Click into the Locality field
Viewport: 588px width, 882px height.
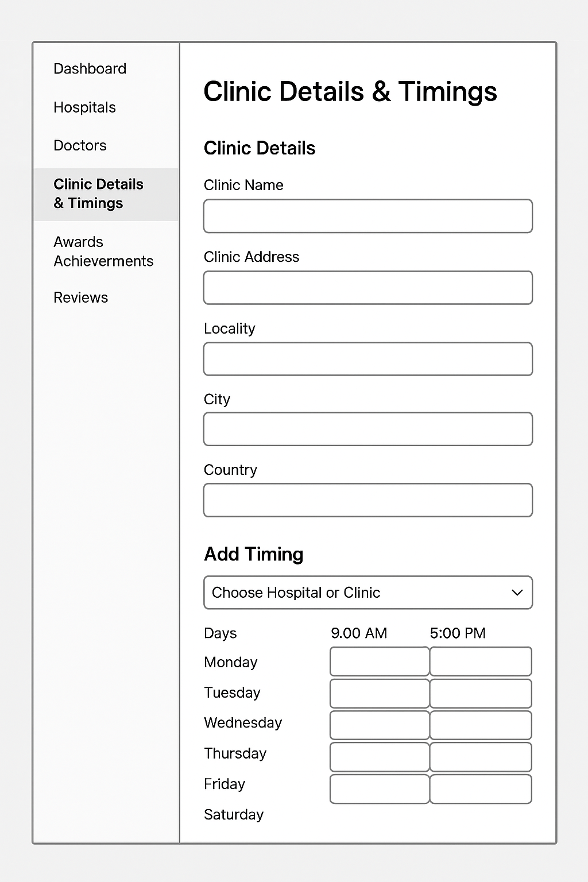click(367, 359)
